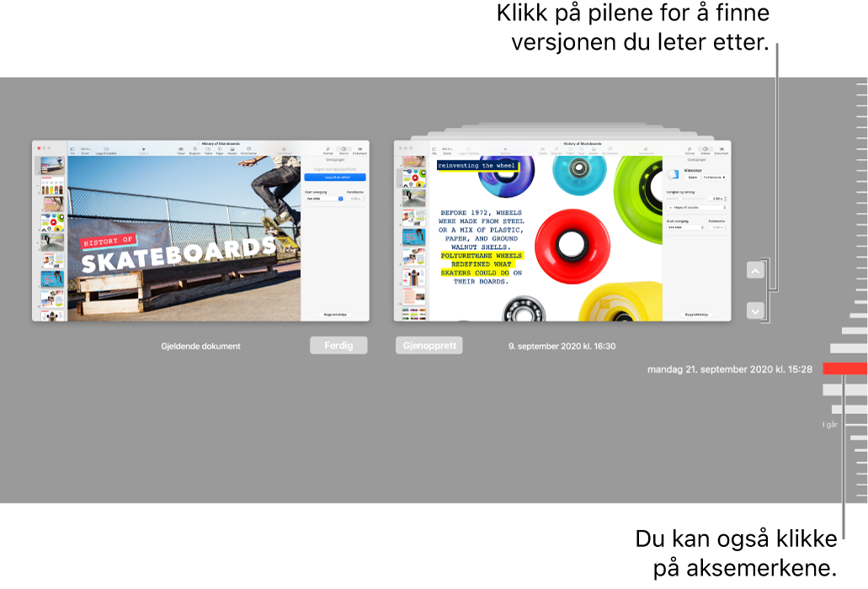Open Format sidebar in current document window
The height and width of the screenshot is (589, 868).
pyautogui.click(x=327, y=151)
